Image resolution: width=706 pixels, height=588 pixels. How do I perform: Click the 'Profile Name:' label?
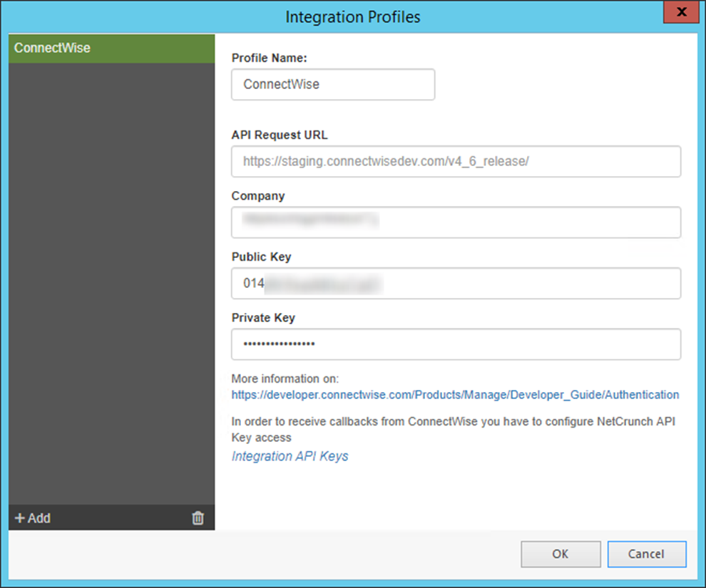pyautogui.click(x=270, y=58)
